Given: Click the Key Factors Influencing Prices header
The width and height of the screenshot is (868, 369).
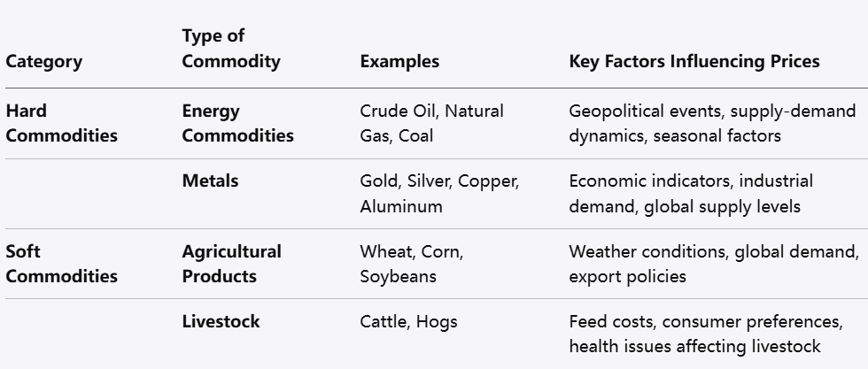Looking at the screenshot, I should point(694,62).
